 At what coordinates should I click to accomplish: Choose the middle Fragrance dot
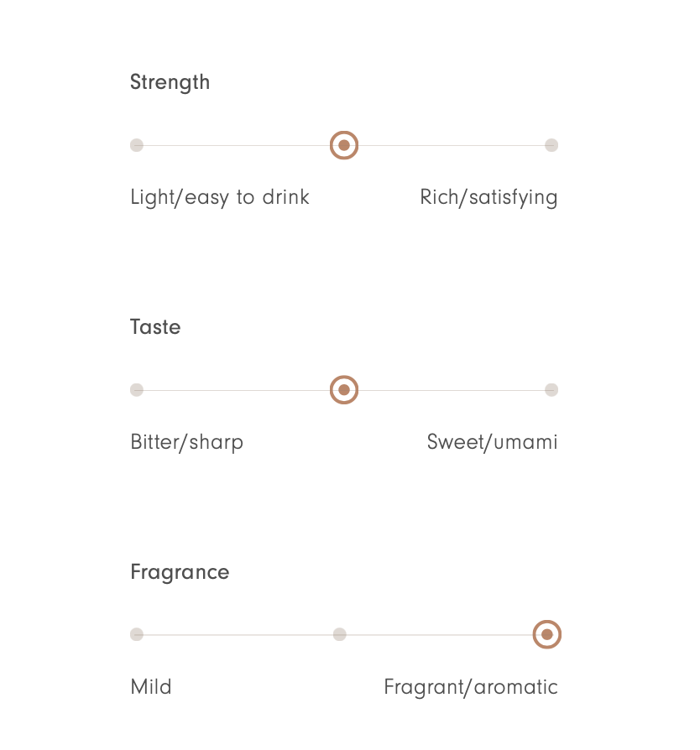[340, 634]
